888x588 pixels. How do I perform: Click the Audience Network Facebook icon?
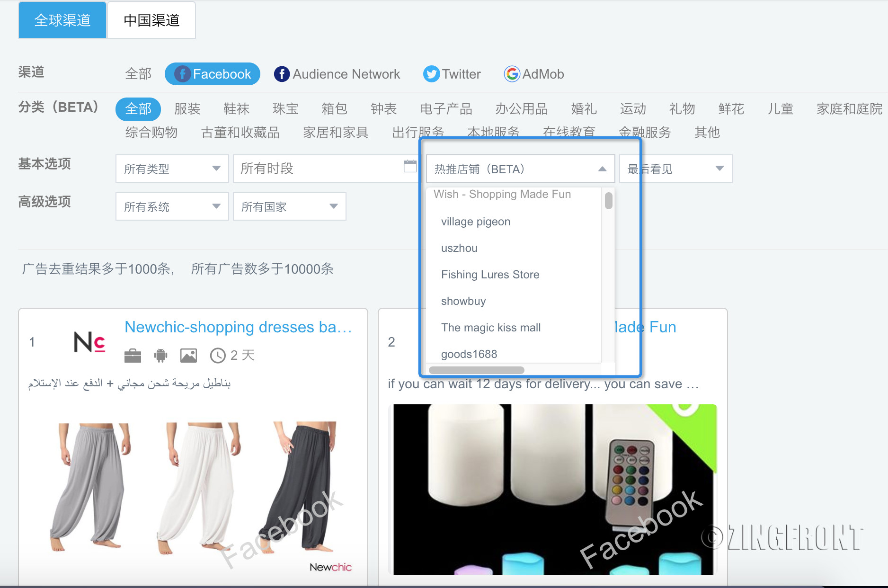[x=282, y=74]
